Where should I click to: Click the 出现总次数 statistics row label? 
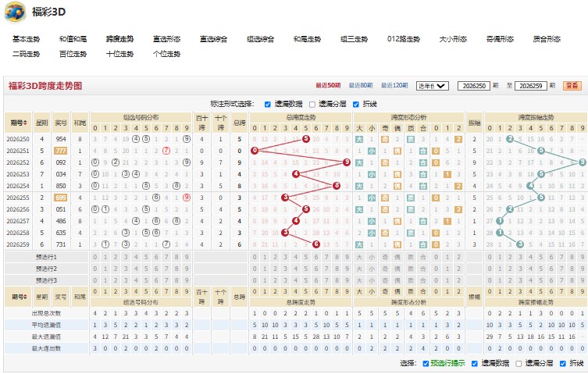[46, 313]
